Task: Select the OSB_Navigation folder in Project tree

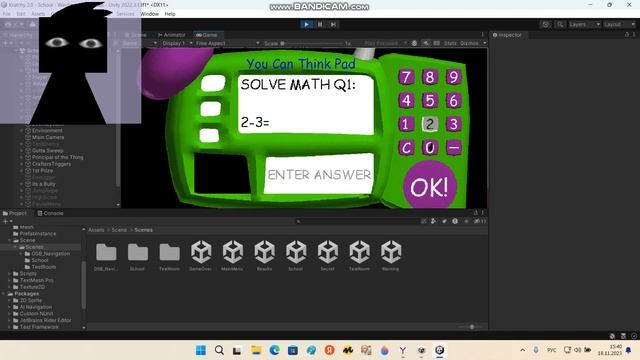Action: (x=51, y=253)
